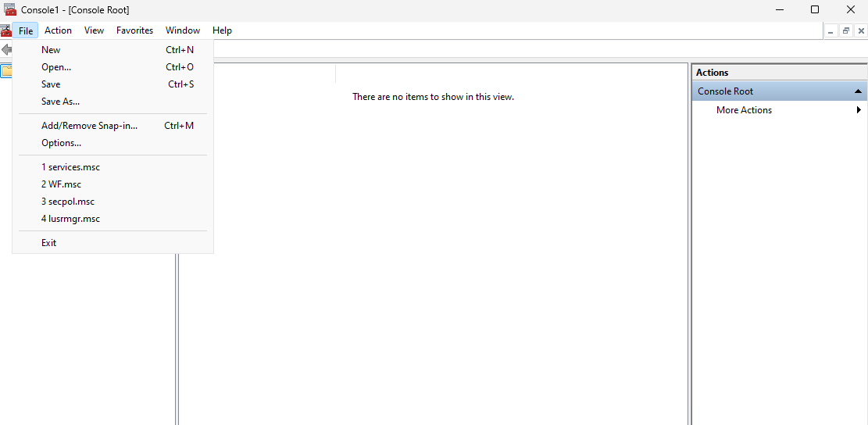This screenshot has height=425, width=868.
Task: Expand the More Actions submenu arrow
Action: click(859, 110)
